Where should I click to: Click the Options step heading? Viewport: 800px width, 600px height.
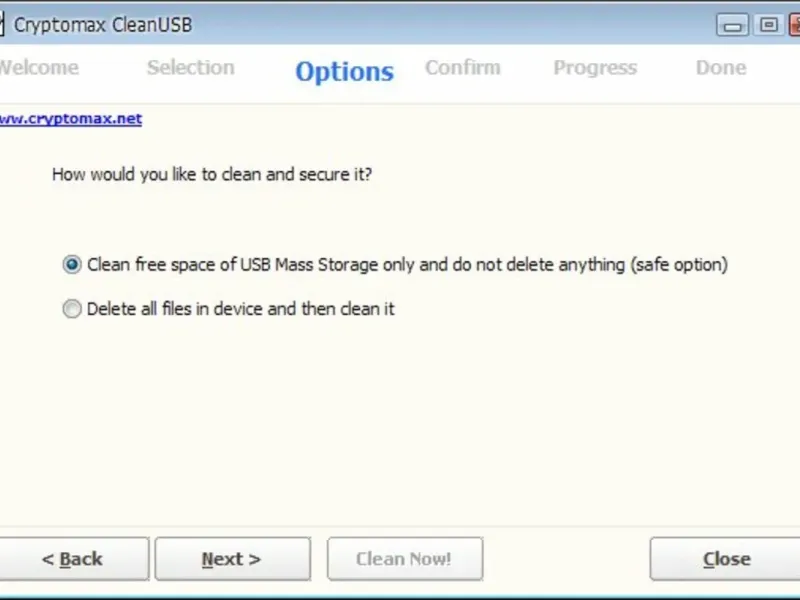(344, 72)
